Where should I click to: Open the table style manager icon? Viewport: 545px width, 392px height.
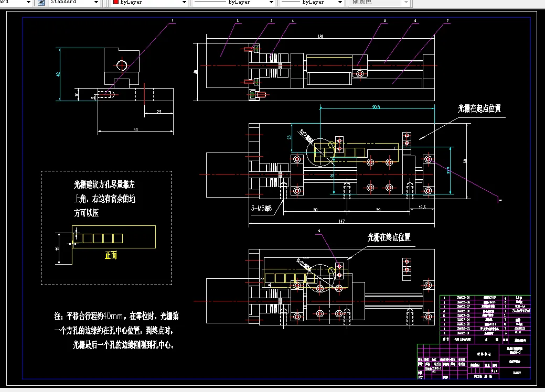[x=41, y=3]
